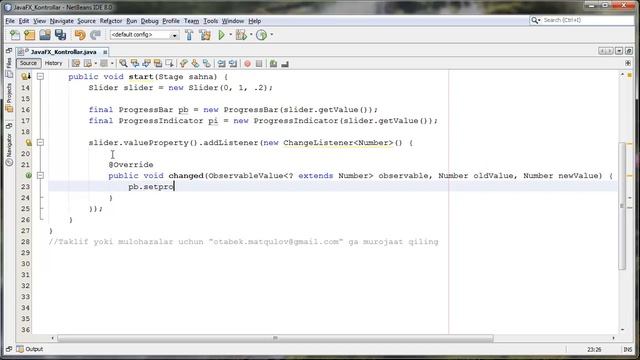Open the Team menu
Viewport: 640px width, 360px height.
coord(191,21)
